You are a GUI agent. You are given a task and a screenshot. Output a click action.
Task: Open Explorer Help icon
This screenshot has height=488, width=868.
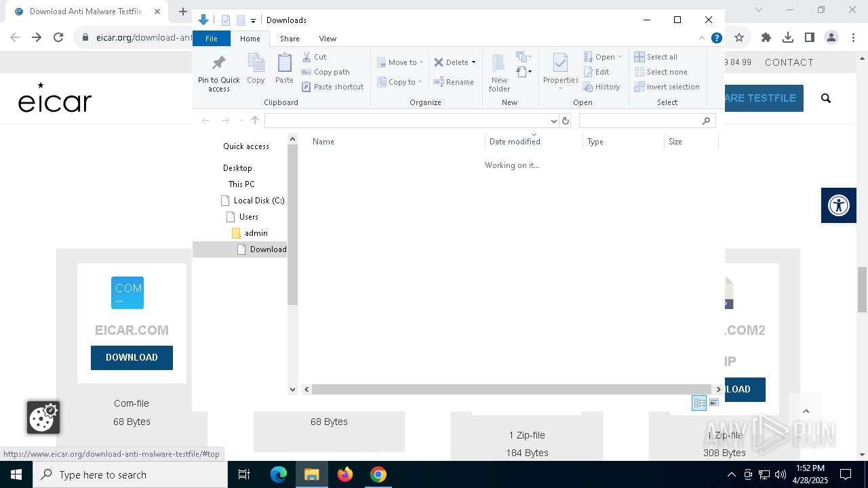click(x=716, y=38)
